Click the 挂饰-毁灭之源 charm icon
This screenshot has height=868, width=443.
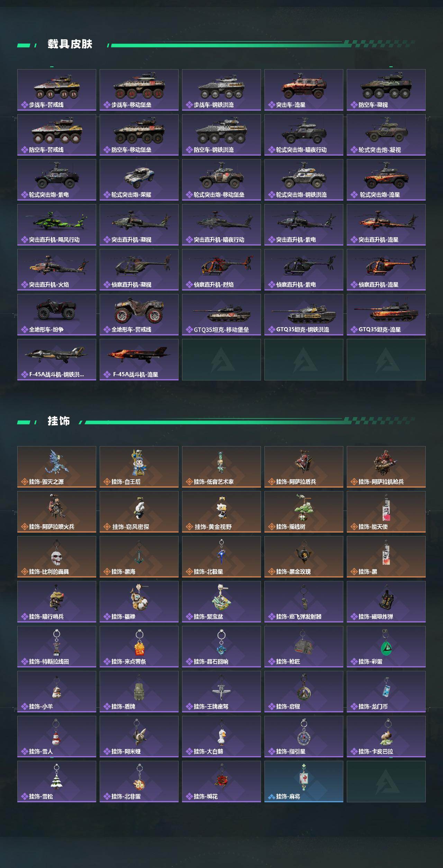pyautogui.click(x=57, y=462)
